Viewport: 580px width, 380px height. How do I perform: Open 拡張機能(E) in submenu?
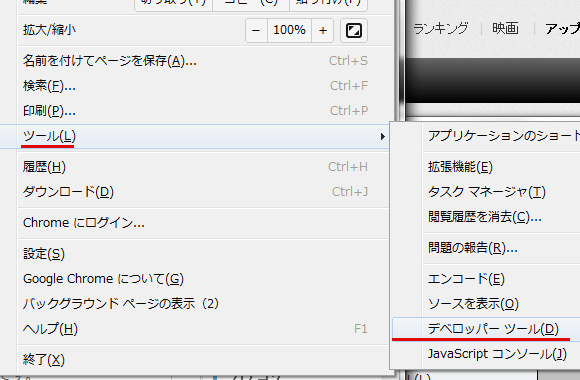click(486, 167)
